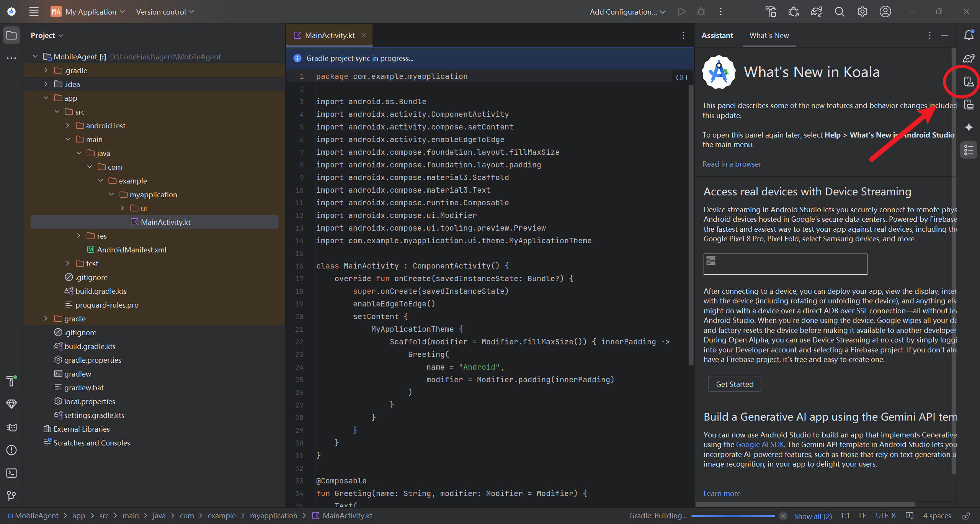Click the Learn more link
The width and height of the screenshot is (980, 524).
(x=722, y=493)
